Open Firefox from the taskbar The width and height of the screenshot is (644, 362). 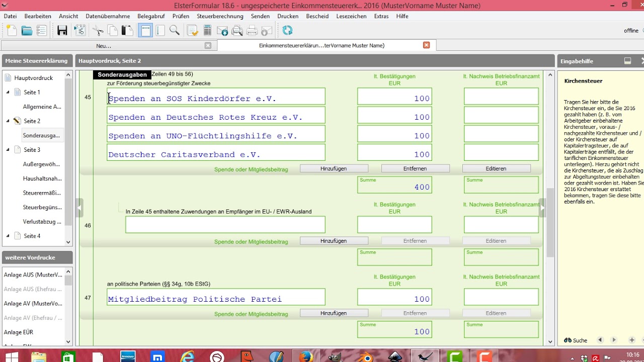pos(305,356)
